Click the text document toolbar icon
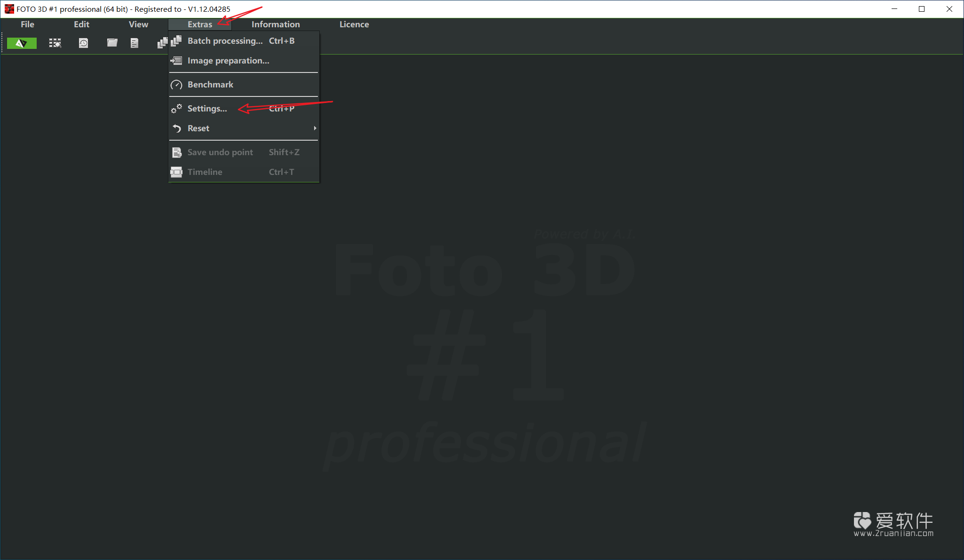Viewport: 964px width, 560px height. 134,43
